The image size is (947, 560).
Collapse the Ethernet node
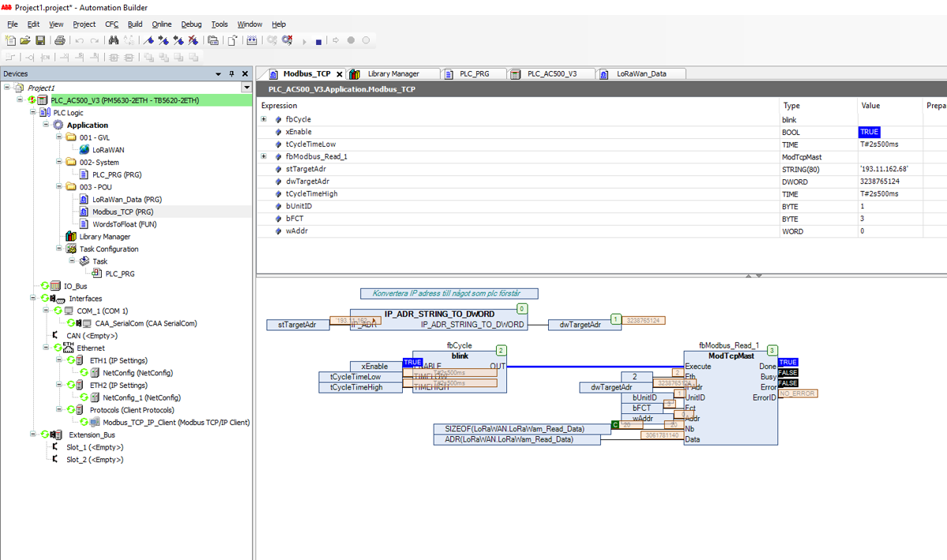(46, 348)
